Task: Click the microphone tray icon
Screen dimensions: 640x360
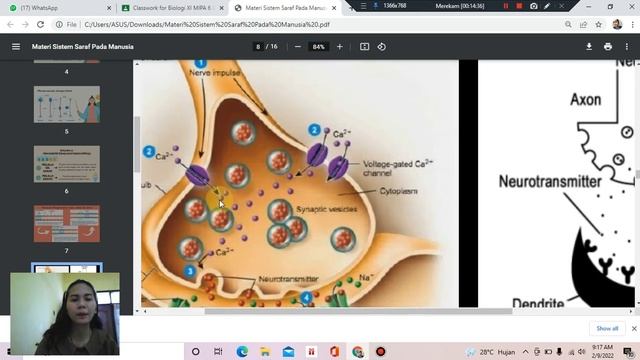Action: tap(559, 351)
